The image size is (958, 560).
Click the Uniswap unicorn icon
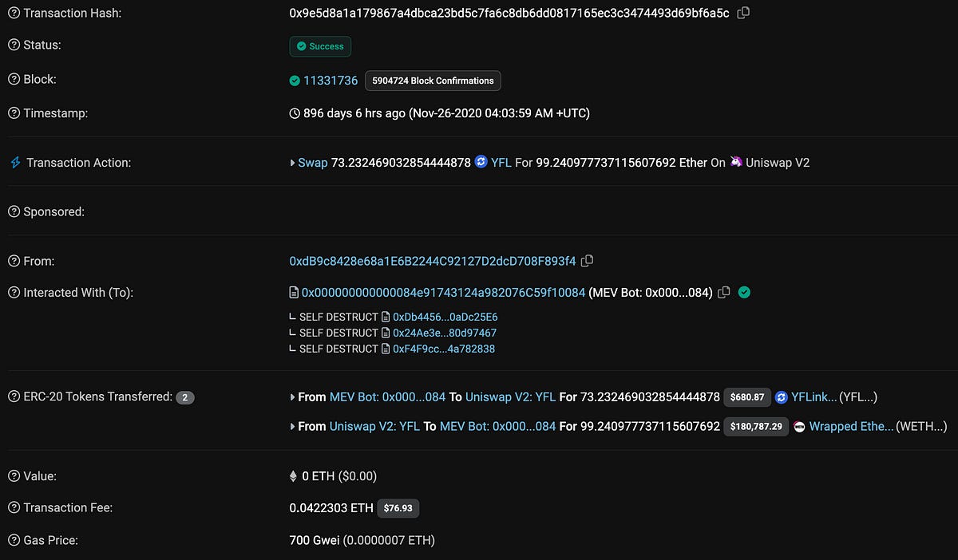coord(736,162)
